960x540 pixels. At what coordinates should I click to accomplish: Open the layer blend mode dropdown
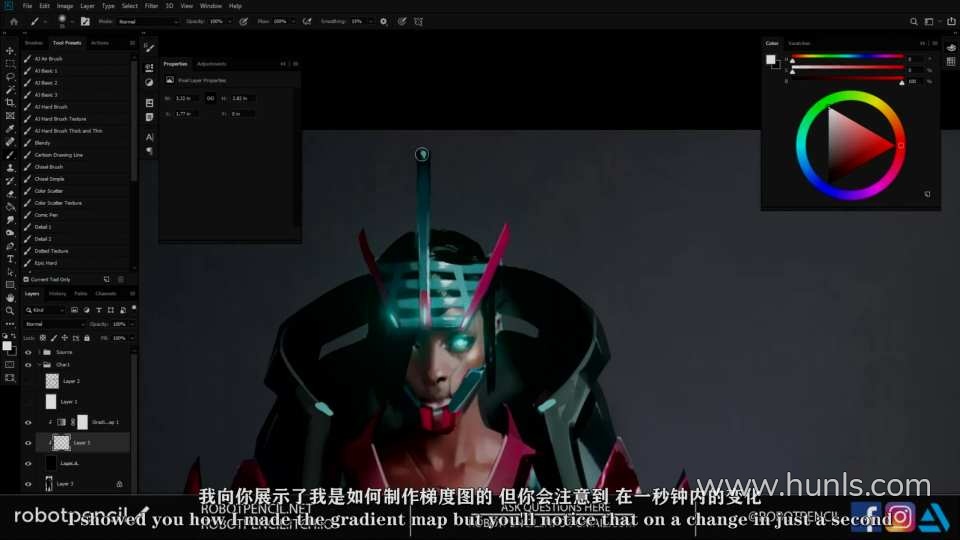tap(54, 324)
